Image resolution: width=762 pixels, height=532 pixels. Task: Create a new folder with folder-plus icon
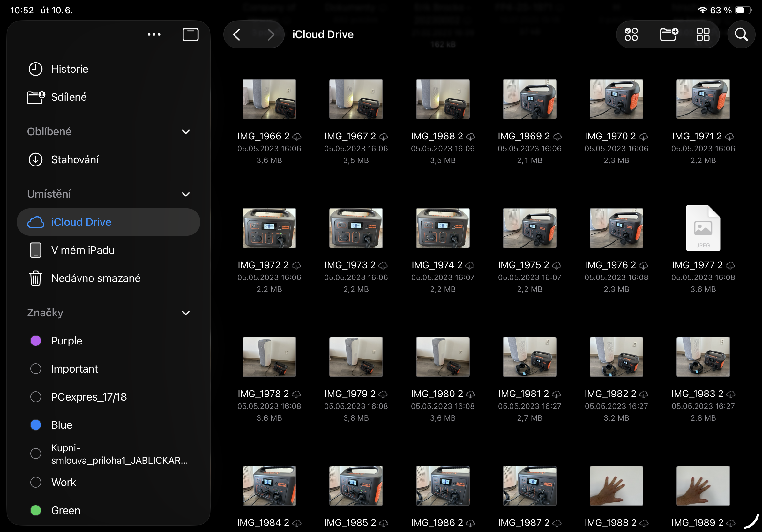(x=669, y=34)
